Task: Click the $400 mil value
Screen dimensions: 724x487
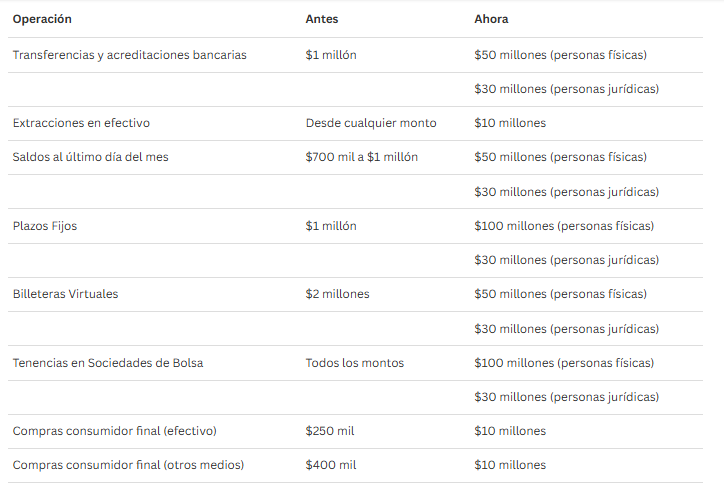Action: click(331, 465)
